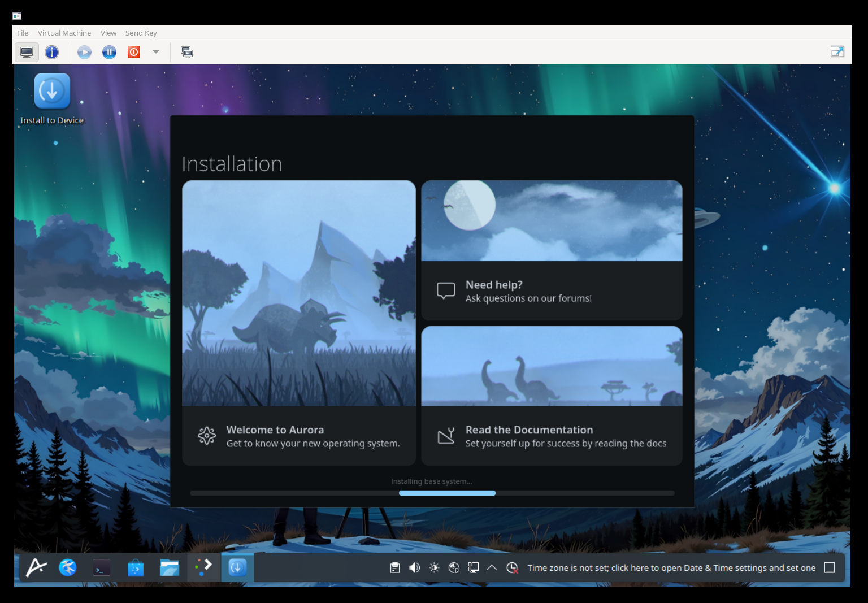Viewport: 868px width, 603px height.
Task: Open the Send Key menu
Action: point(141,33)
